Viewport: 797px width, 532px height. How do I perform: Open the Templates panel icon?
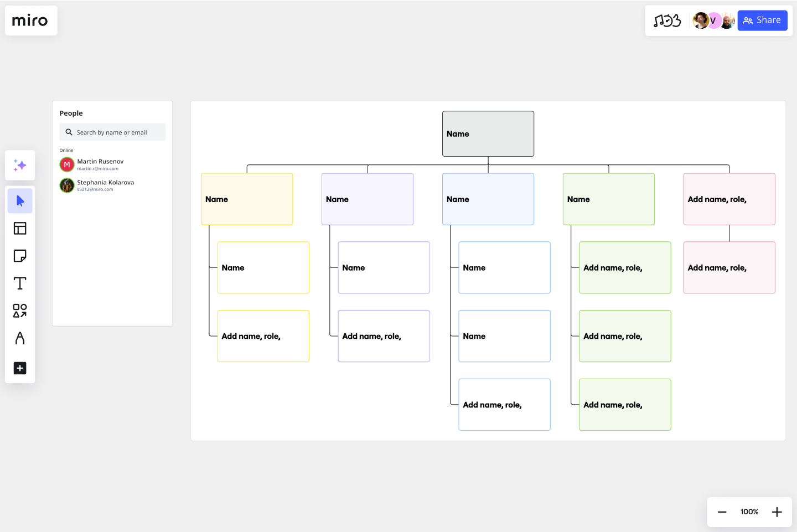point(20,228)
